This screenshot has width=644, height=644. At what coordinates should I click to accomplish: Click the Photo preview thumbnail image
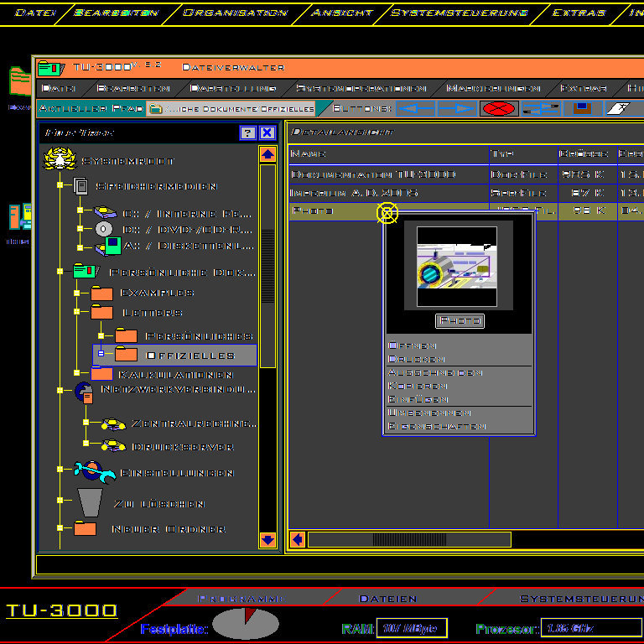[457, 266]
